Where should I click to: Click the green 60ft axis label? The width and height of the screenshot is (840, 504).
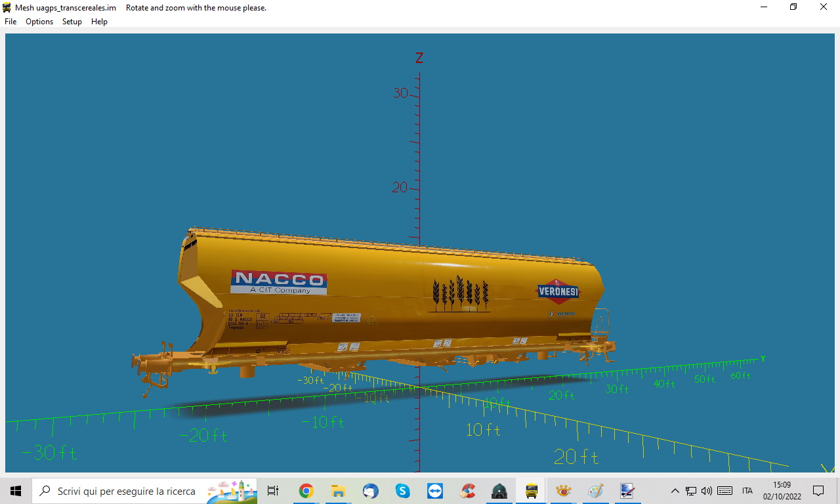[x=740, y=375]
